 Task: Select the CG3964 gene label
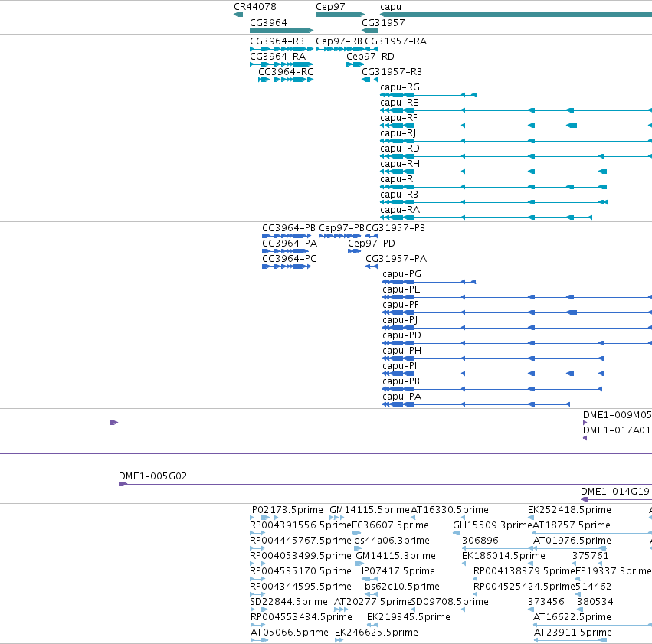point(268,22)
